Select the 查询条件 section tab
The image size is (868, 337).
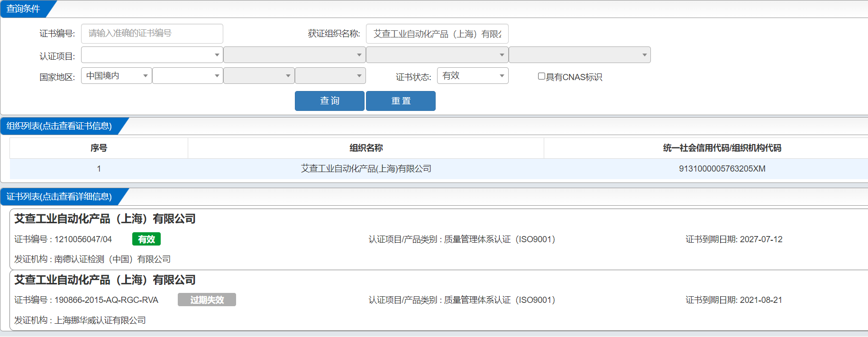point(23,9)
